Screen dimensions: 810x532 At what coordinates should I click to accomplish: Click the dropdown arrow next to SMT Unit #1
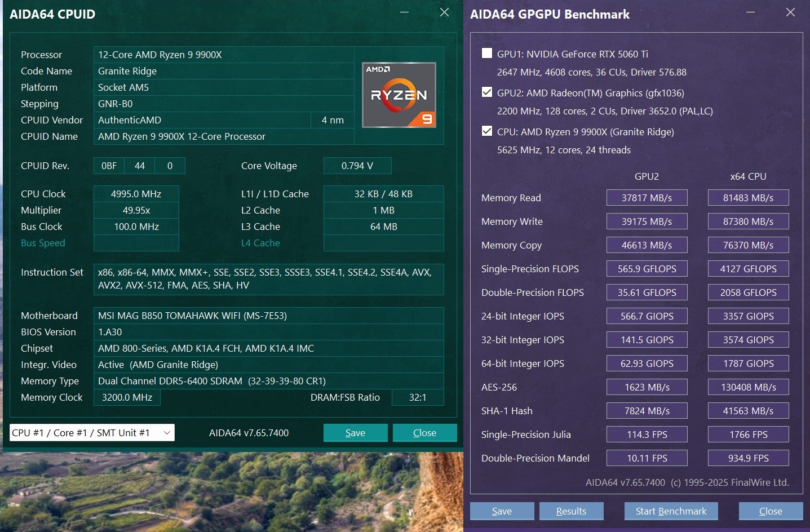167,433
